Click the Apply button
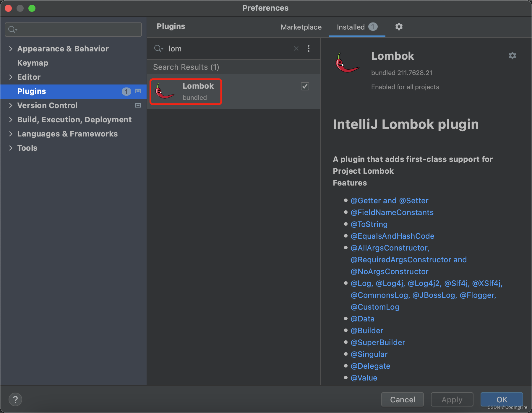Viewport: 532px width, 413px height. tap(452, 399)
